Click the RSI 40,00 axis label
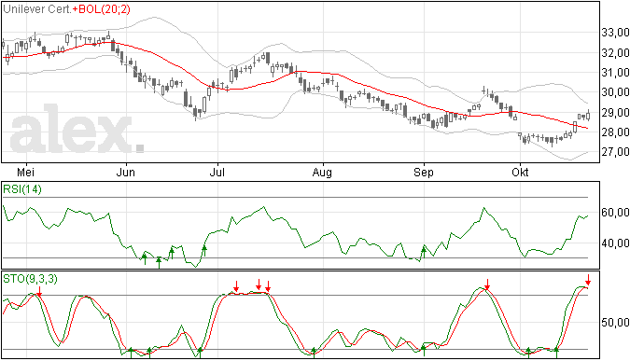Viewport: 644px width, 361px height. pos(615,243)
